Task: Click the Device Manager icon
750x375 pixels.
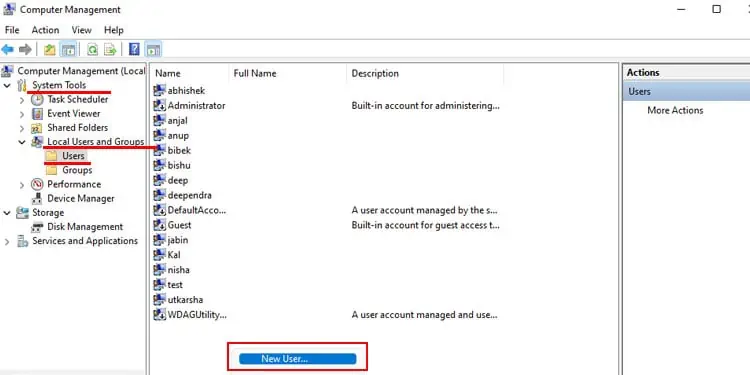Action: point(37,199)
